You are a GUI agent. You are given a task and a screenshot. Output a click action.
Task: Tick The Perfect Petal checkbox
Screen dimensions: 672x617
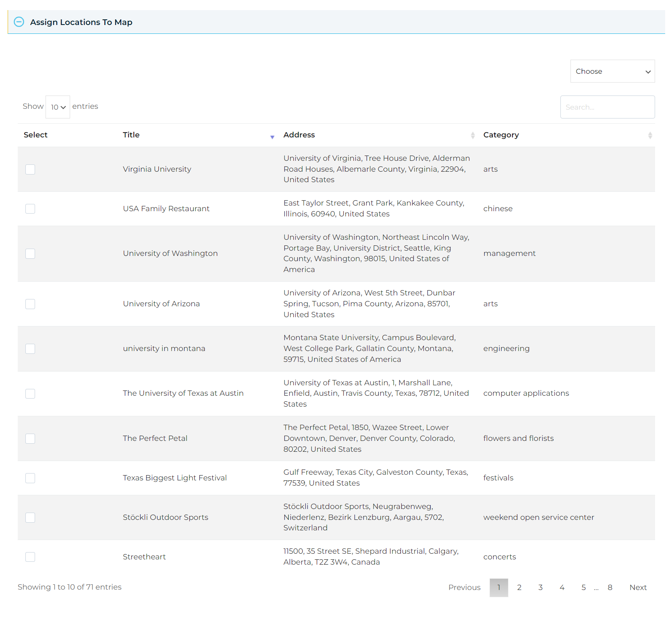tap(30, 438)
